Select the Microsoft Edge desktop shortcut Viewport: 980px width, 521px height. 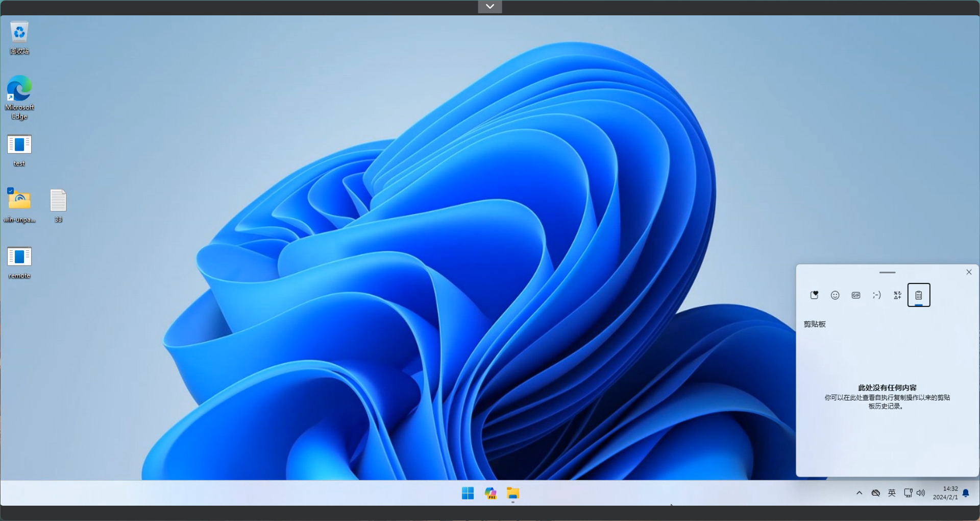click(x=19, y=98)
